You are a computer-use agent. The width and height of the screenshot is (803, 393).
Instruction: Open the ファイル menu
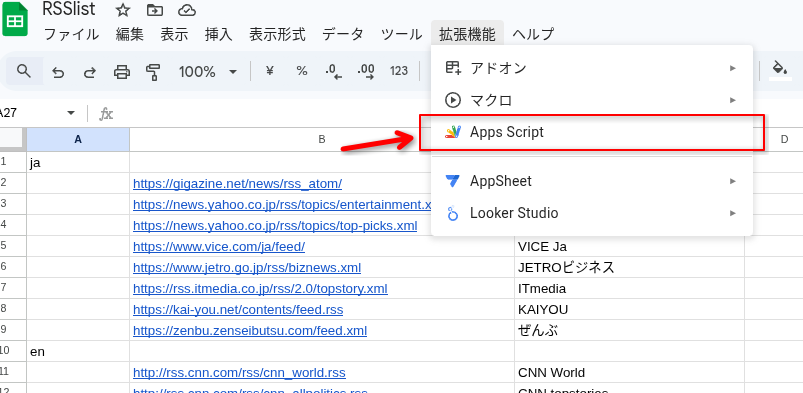coord(71,34)
